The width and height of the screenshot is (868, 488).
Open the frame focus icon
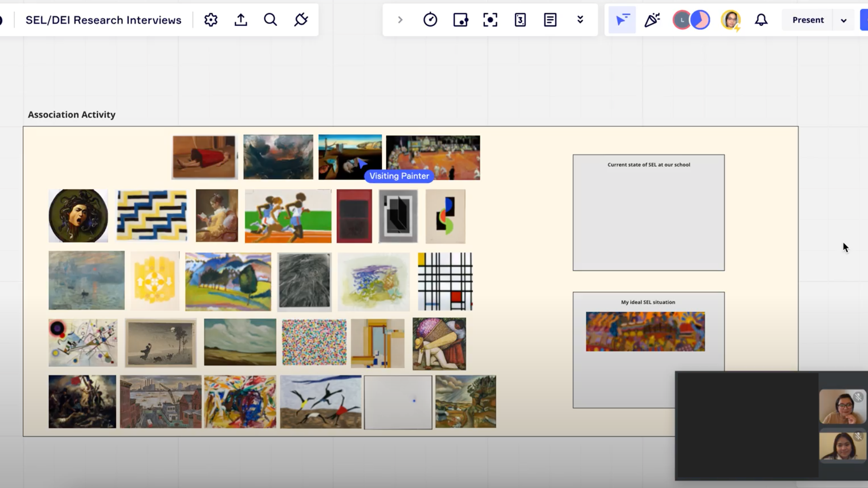490,20
